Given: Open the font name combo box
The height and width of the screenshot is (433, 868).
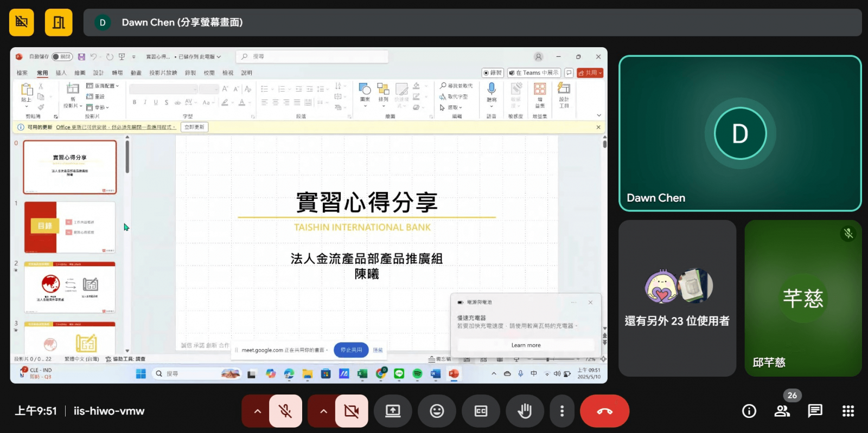Looking at the screenshot, I should 163,89.
